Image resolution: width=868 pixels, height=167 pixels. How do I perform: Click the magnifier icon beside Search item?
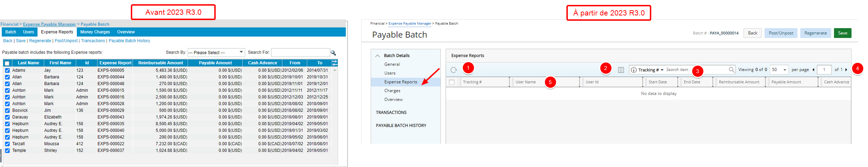click(x=731, y=70)
